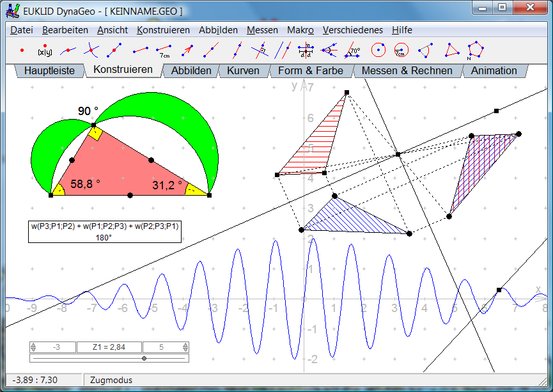
Task: Click the Z1 slider handle
Action: (x=144, y=358)
